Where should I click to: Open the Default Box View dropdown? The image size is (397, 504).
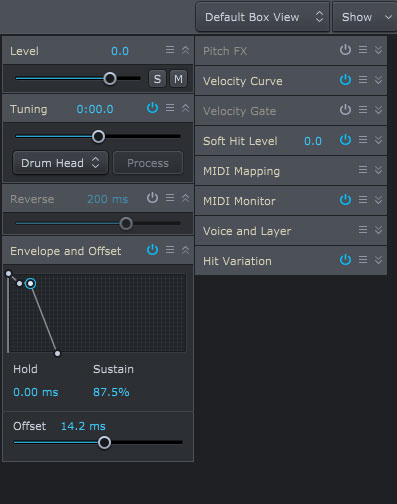263,17
